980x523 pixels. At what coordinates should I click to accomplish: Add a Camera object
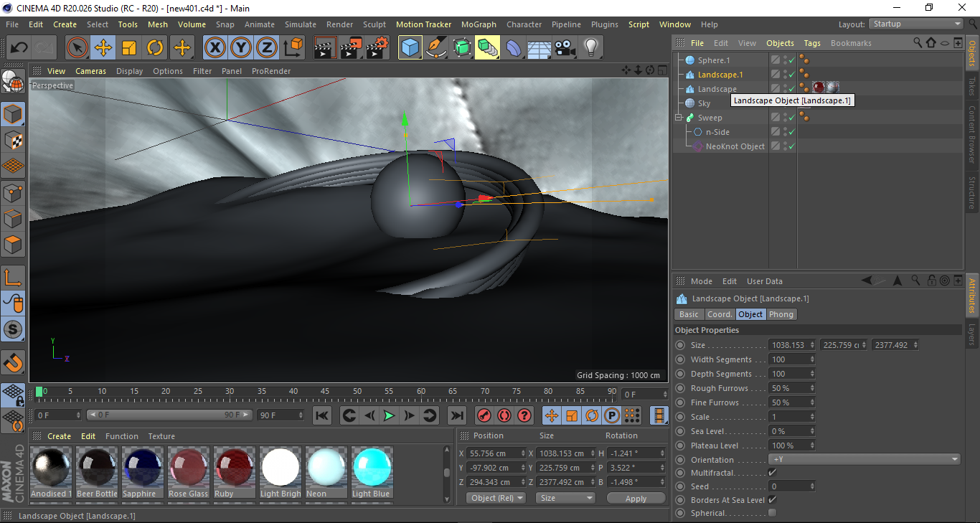(x=565, y=48)
